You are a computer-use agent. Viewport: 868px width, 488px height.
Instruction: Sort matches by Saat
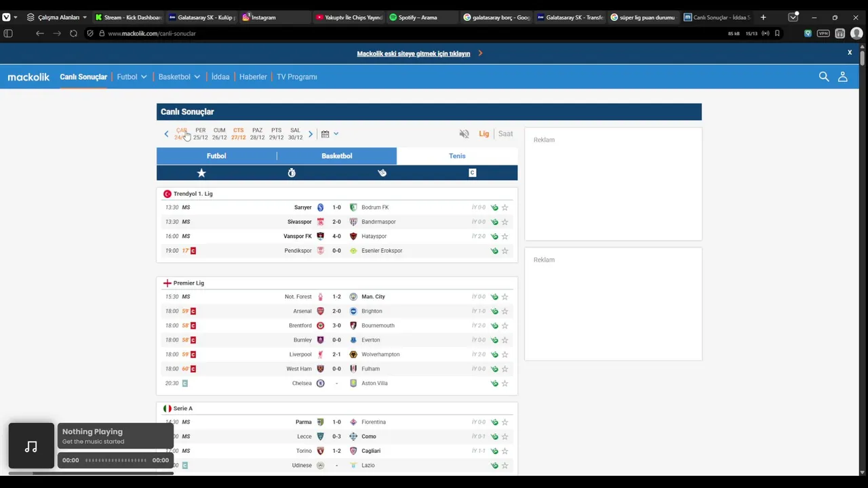[506, 134]
